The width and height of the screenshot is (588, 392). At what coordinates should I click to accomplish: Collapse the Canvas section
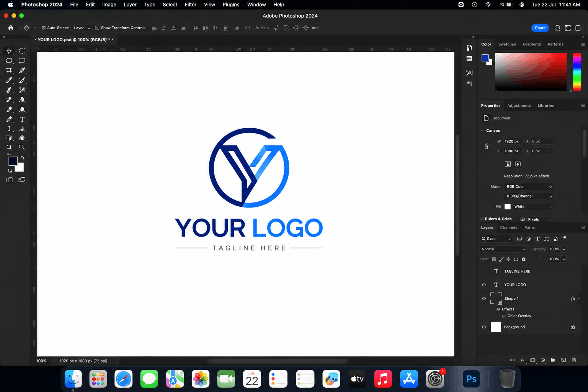482,131
